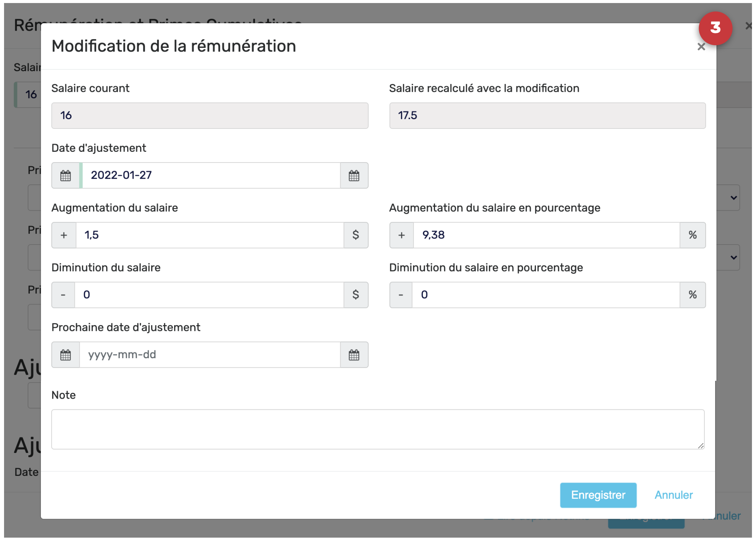Click the dollar sign addon of Augmentation du salaire
Screen dimensions: 756x541
click(356, 235)
